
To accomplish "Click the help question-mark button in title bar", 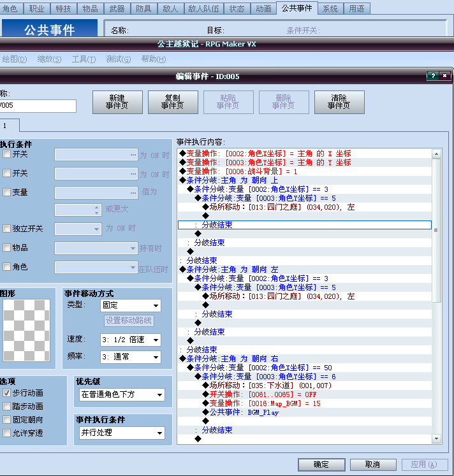I will point(433,76).
